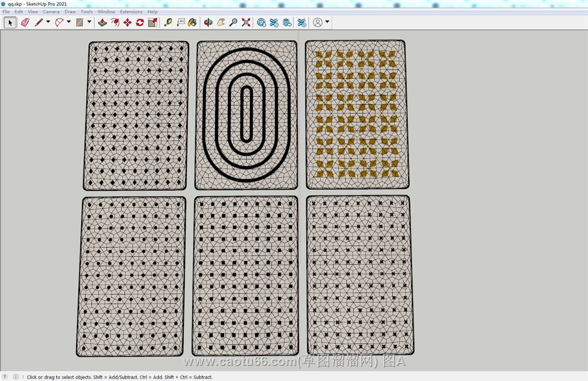Select the Rectangle shape tool
The width and height of the screenshot is (588, 381).
pyautogui.click(x=79, y=23)
